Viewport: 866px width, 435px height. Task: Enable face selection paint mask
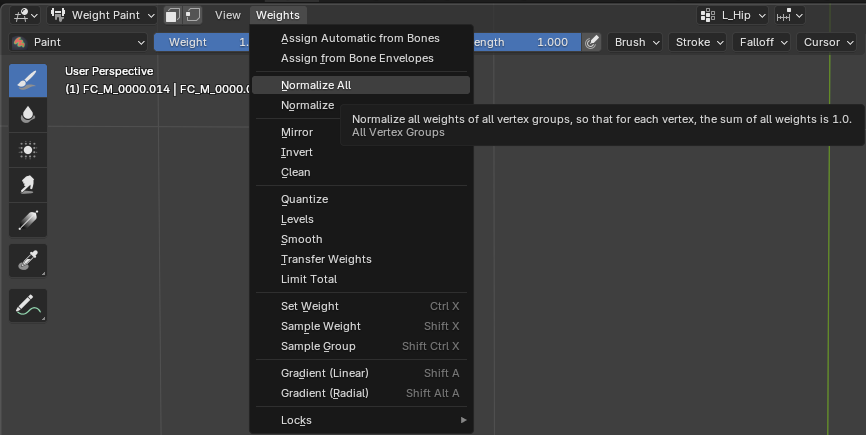point(173,15)
